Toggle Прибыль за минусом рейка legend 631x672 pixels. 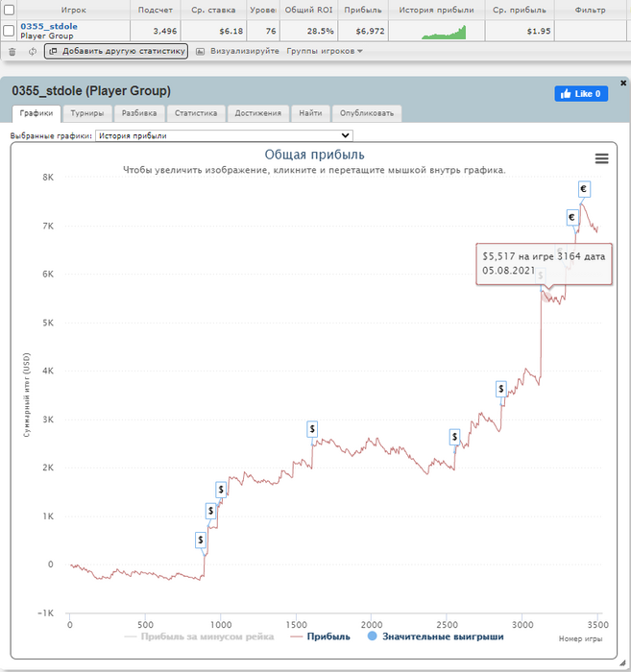(199, 636)
